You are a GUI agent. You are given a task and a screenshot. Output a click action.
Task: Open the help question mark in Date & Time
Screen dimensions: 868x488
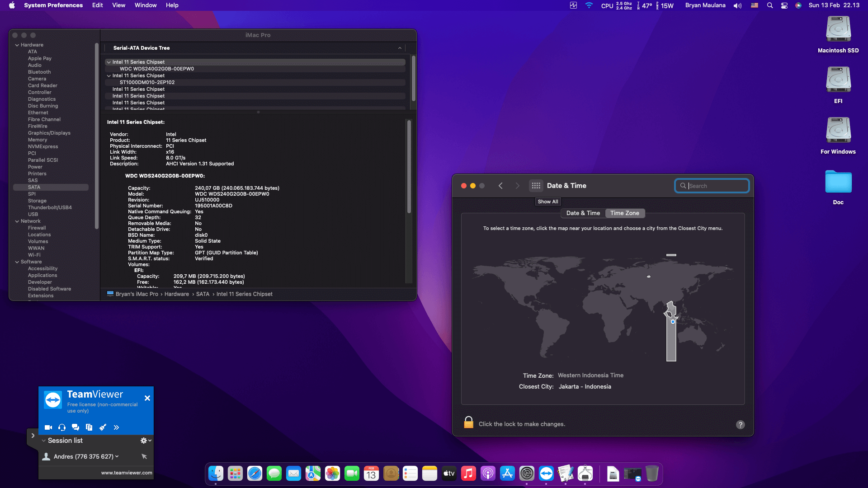[x=740, y=425]
